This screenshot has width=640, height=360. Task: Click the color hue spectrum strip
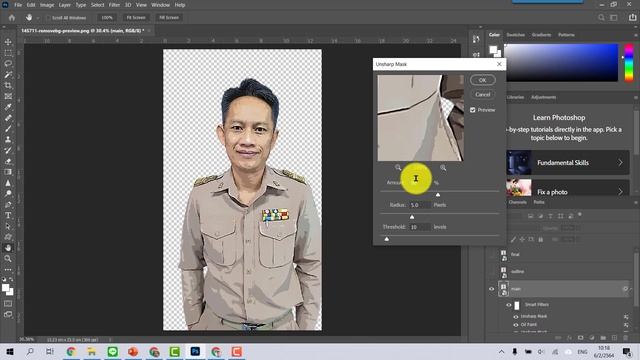629,62
